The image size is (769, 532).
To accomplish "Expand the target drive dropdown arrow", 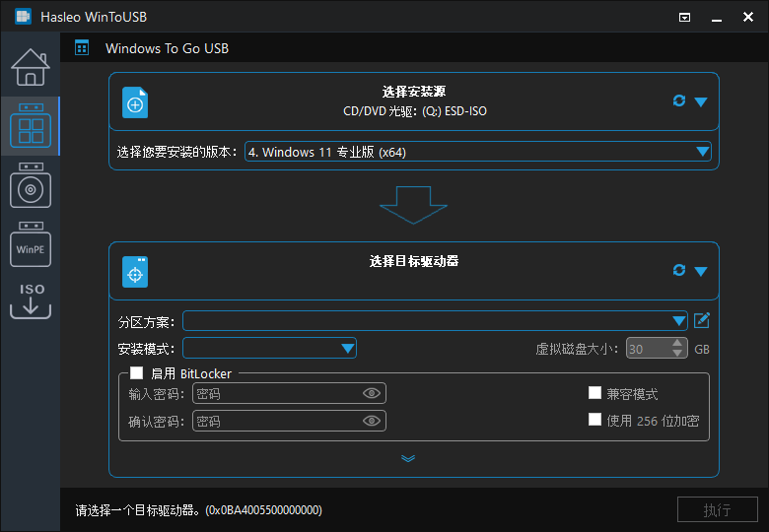I will [x=701, y=271].
